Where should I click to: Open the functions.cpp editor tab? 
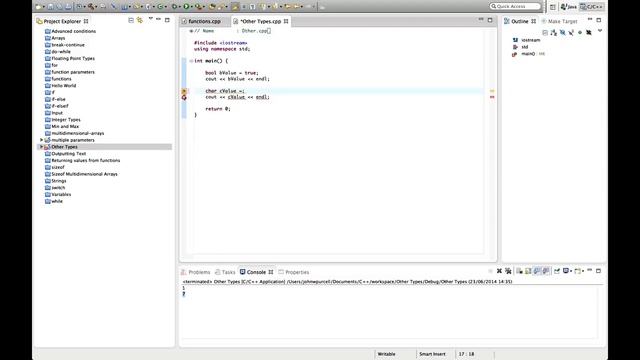click(204, 21)
